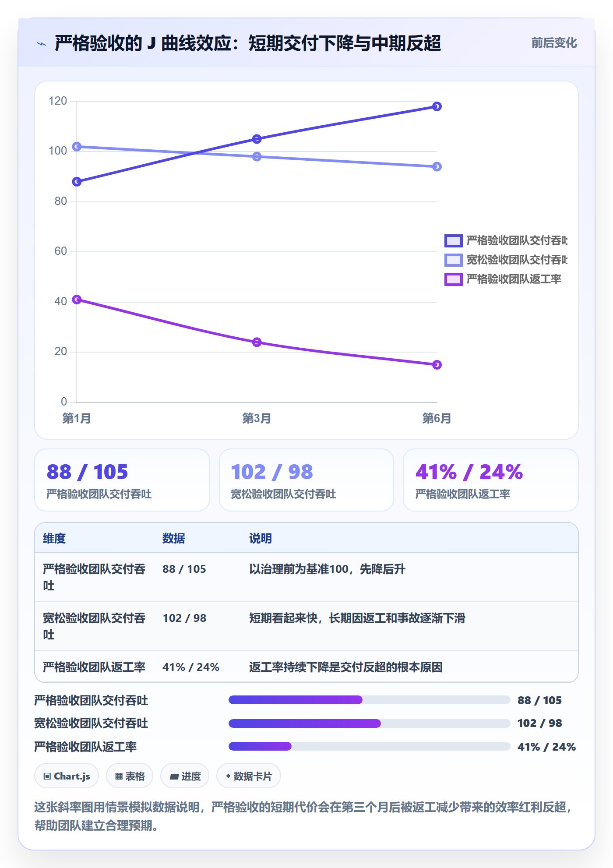Click the progress bar labeled 41% / 24%
The width and height of the screenshot is (613, 868).
click(x=369, y=746)
